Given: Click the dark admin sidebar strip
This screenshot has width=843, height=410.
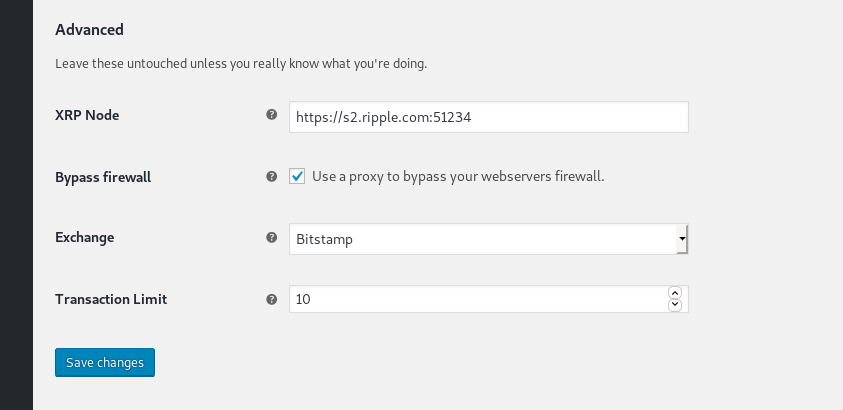Looking at the screenshot, I should [16, 200].
